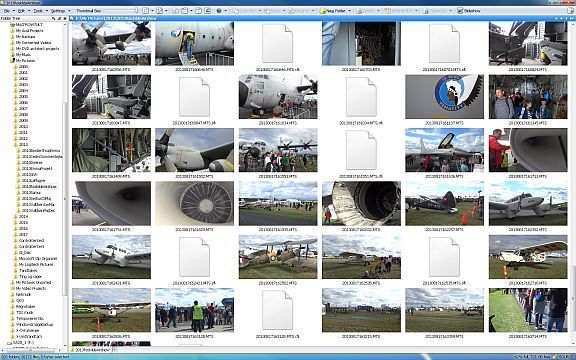
Task: Select the jet engine fan blades thumbnail
Action: point(194,203)
